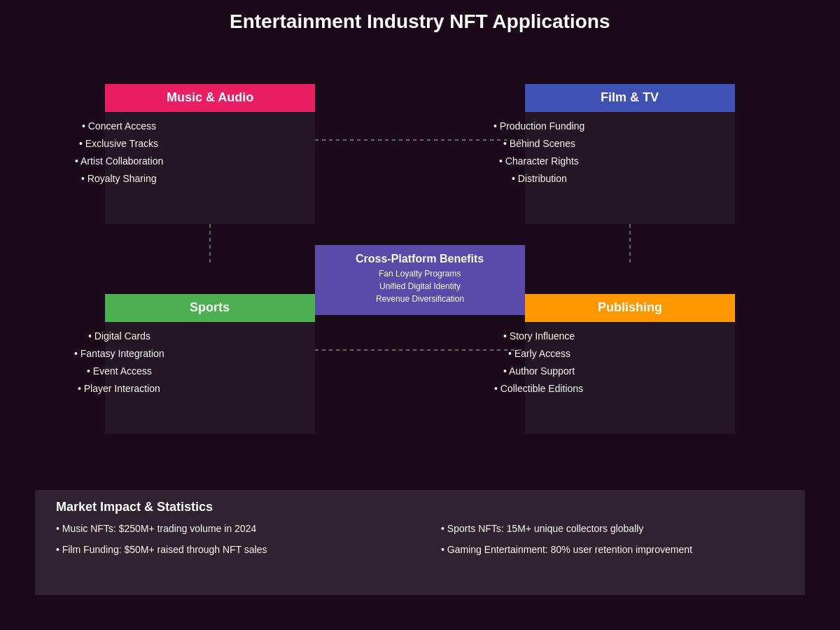The width and height of the screenshot is (840, 630).
Task: Click the Revenue Diversification line
Action: 420,299
